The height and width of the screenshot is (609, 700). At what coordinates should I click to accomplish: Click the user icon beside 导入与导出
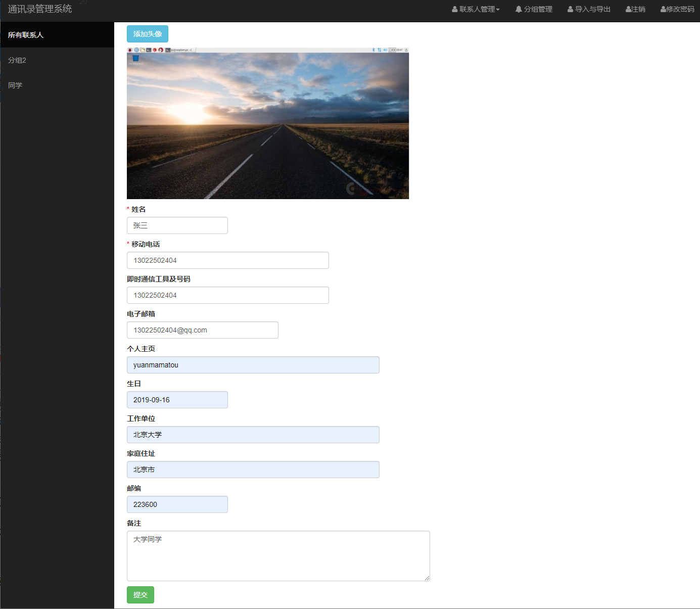(570, 9)
